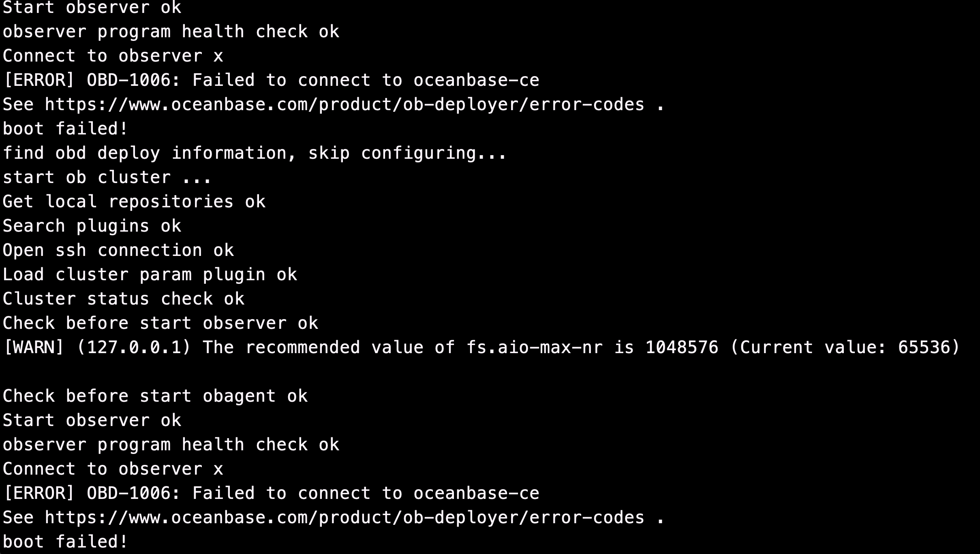
Task: Click 'Load cluster param plugin ok' line
Action: click(150, 275)
